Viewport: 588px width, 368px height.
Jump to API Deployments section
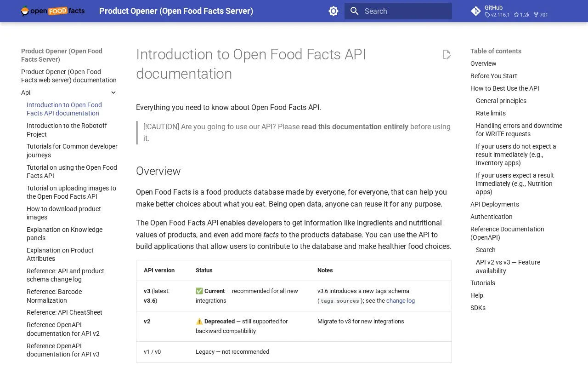point(495,204)
